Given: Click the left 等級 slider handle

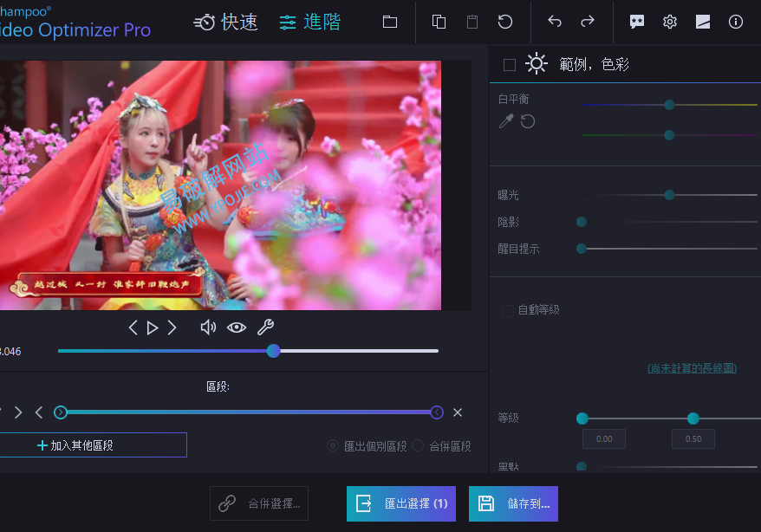Looking at the screenshot, I should (582, 418).
